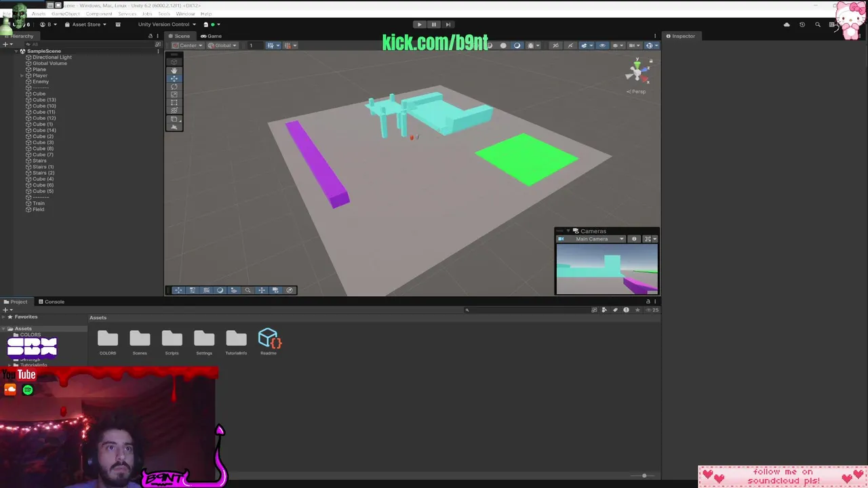The width and height of the screenshot is (868, 488).
Task: Toggle scene lighting button
Action: coord(517,45)
